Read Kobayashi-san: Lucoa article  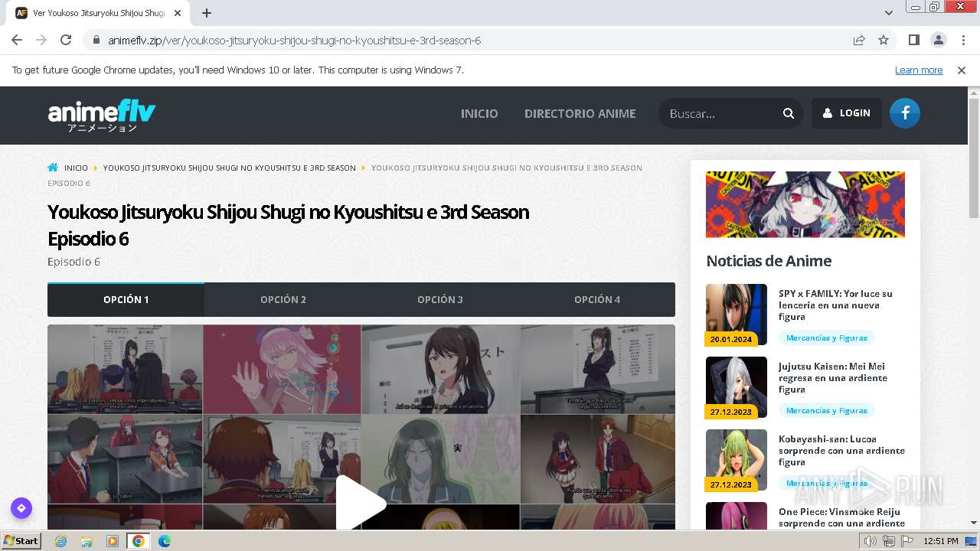pos(841,451)
